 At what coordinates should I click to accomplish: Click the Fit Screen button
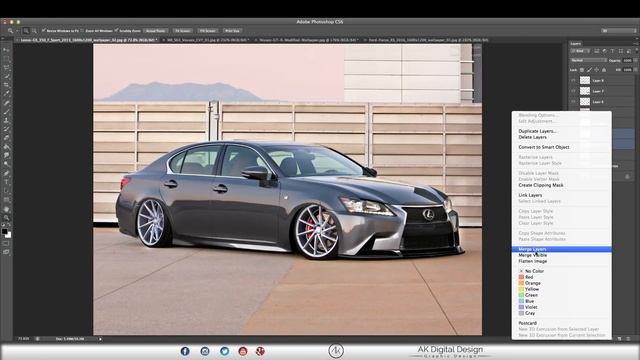pos(182,31)
